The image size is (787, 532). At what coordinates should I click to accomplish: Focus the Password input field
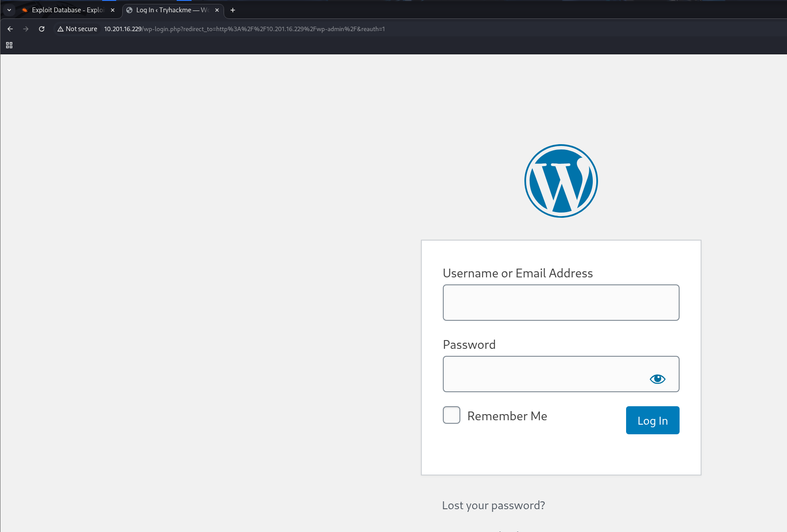click(561, 374)
